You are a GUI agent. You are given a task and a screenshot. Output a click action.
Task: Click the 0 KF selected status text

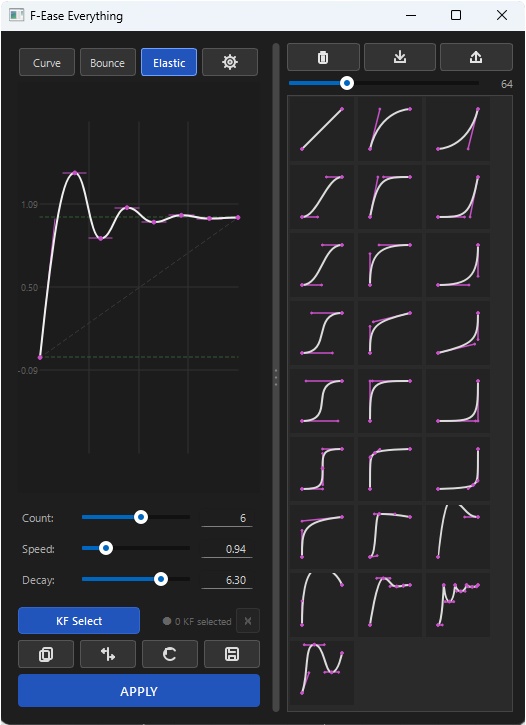(203, 621)
